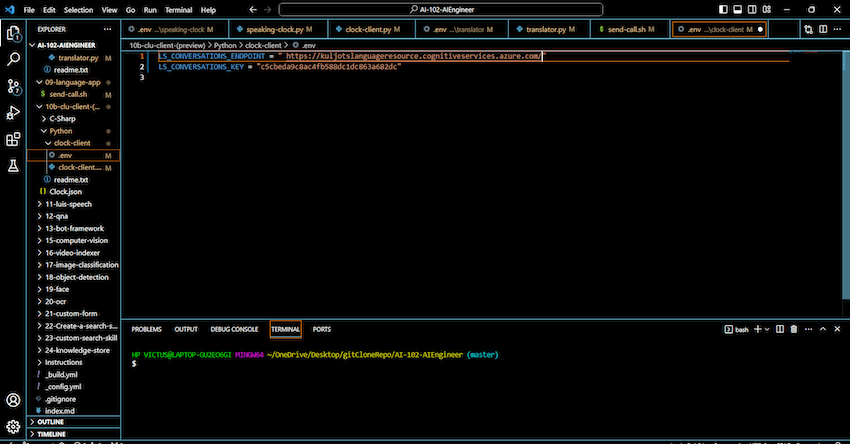Click clock-client segment in breadcrumb path
The width and height of the screenshot is (850, 444).
pos(263,46)
